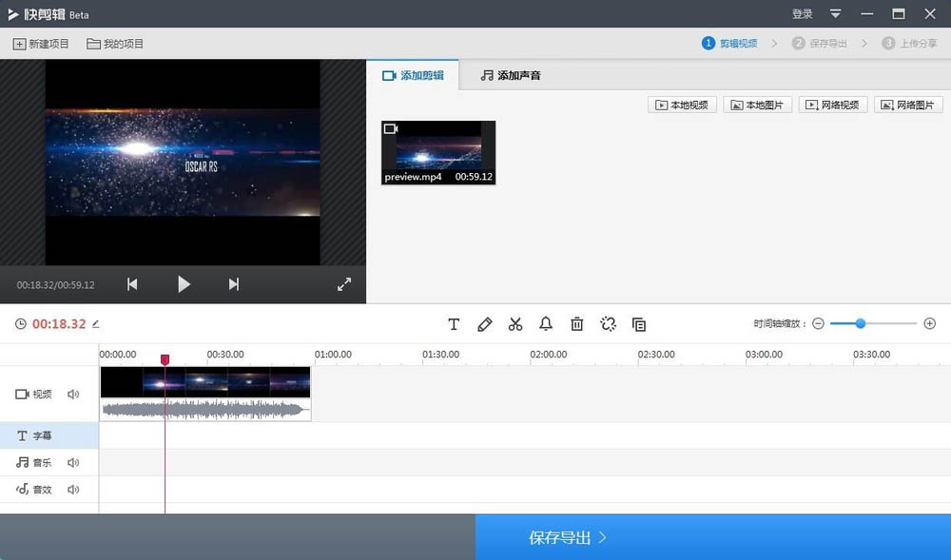This screenshot has width=951, height=560.
Task: Select the audio waveform strip
Action: coord(205,410)
